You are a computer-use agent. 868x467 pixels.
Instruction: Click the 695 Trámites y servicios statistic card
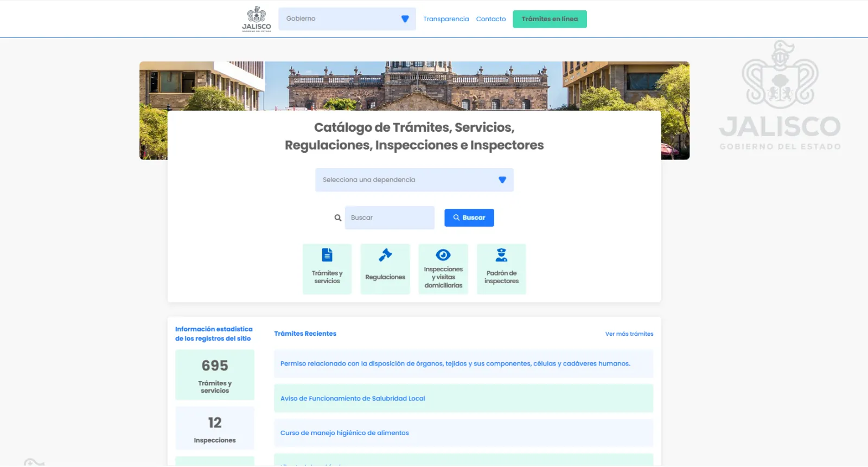point(215,375)
